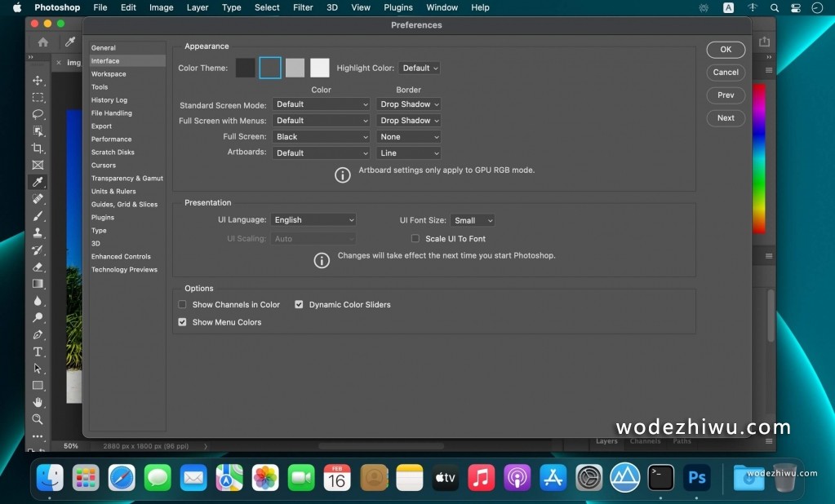835x504 pixels.
Task: Click the OK button
Action: (x=726, y=50)
